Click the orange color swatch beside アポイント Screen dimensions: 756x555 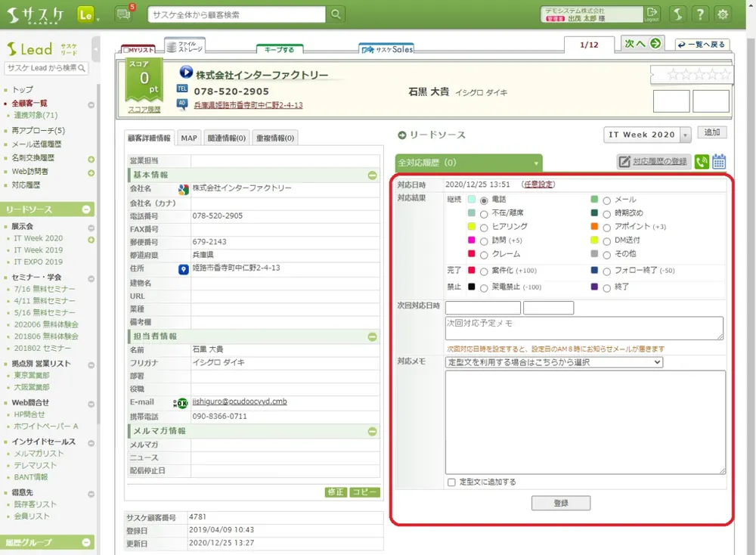595,227
